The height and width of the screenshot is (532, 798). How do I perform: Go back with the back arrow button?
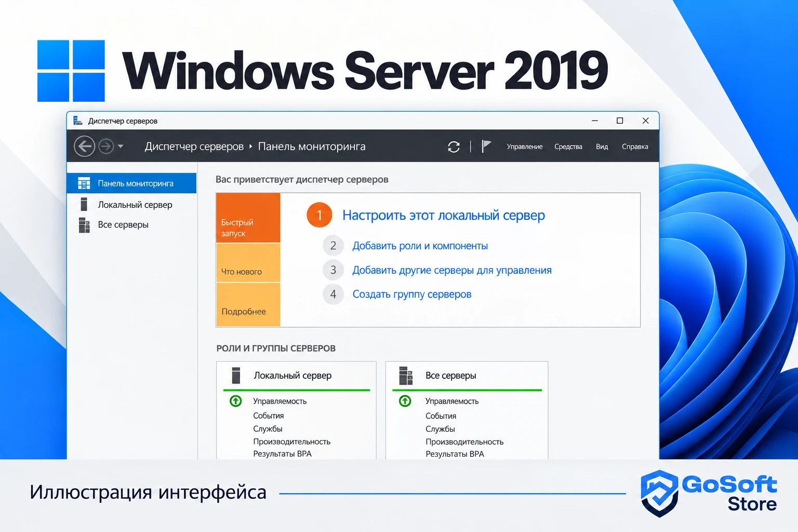pyautogui.click(x=84, y=147)
